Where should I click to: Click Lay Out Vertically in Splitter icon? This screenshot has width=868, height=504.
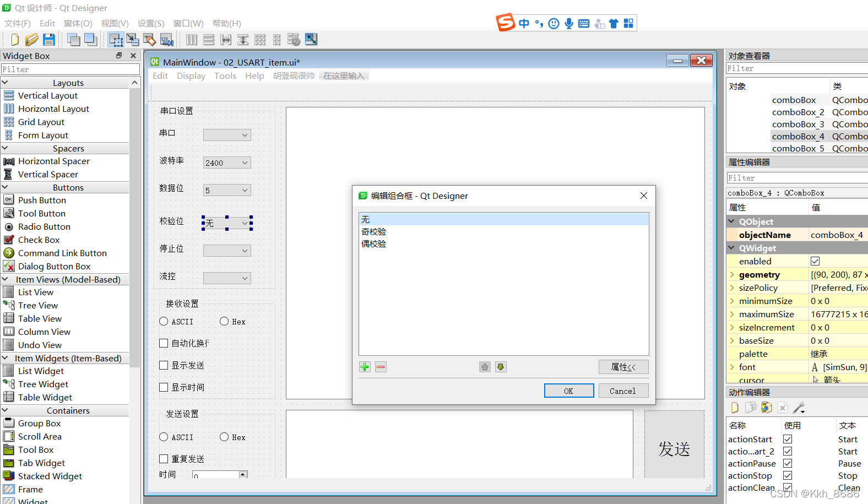pyautogui.click(x=243, y=40)
